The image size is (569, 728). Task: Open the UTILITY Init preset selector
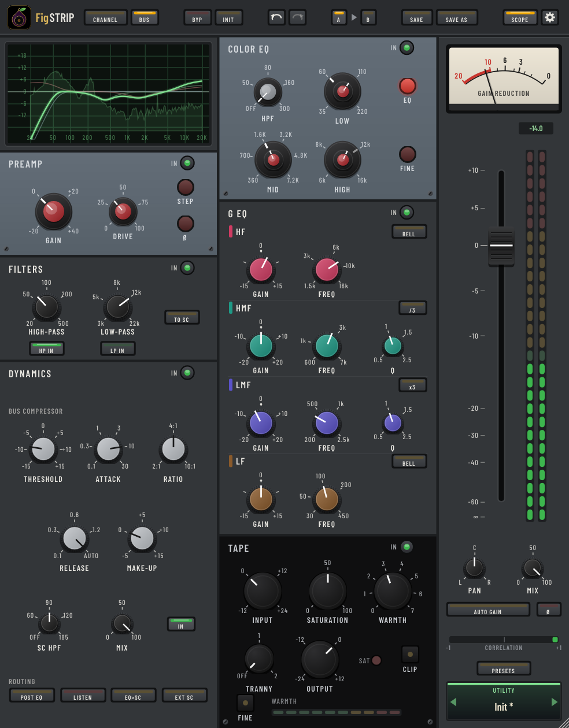pos(504,702)
